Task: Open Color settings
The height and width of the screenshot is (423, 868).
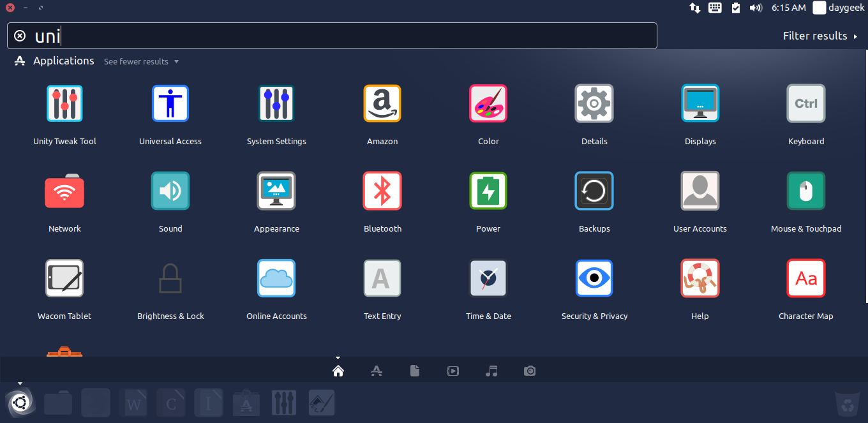Action: (x=488, y=103)
